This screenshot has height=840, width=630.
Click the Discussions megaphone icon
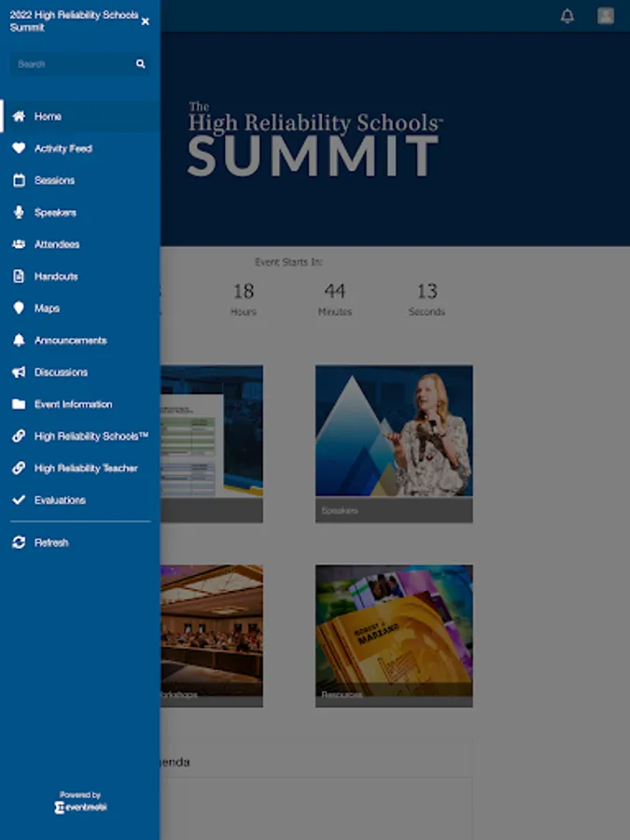[x=19, y=371]
